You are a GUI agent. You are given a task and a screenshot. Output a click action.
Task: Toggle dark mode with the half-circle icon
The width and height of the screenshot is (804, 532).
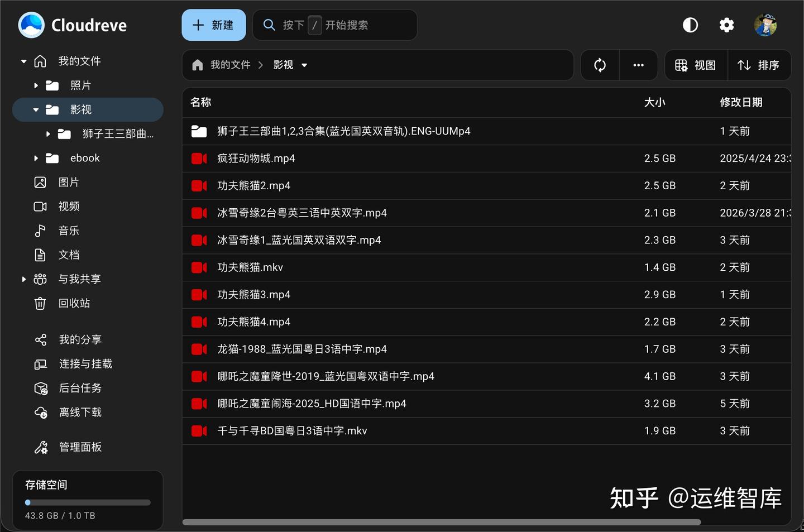coord(690,25)
